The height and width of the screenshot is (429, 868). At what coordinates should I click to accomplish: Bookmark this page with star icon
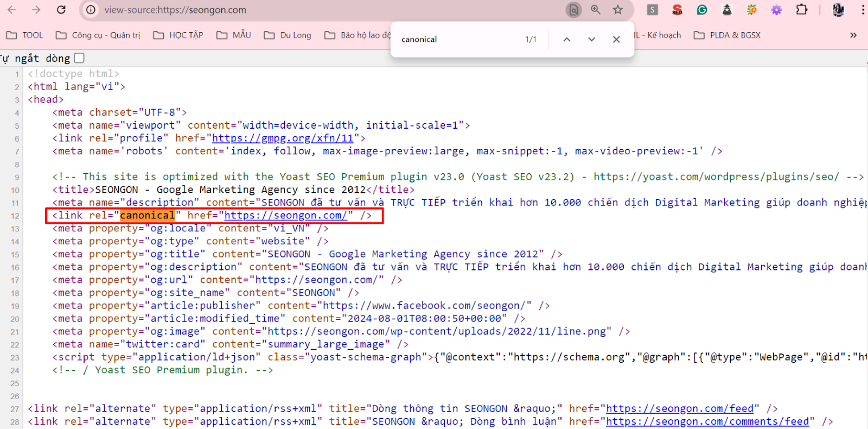click(618, 10)
